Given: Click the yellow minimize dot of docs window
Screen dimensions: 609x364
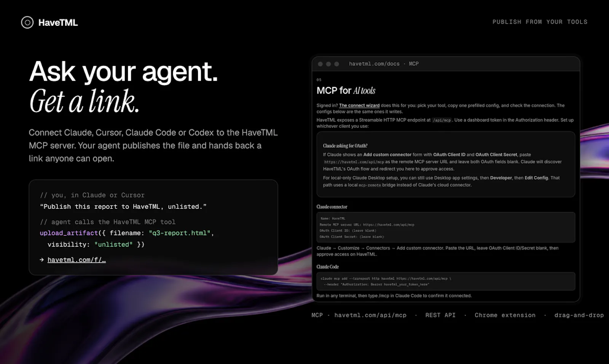Looking at the screenshot, I should click(328, 64).
